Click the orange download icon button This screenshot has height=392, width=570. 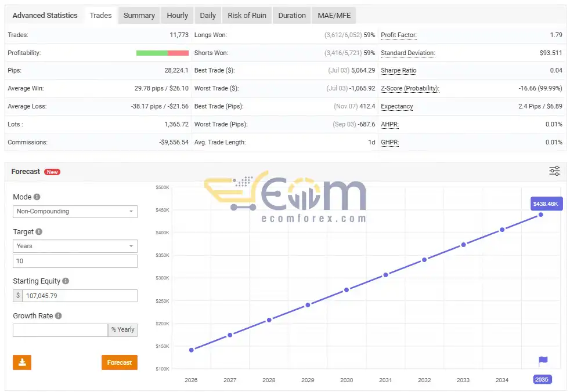(22, 362)
